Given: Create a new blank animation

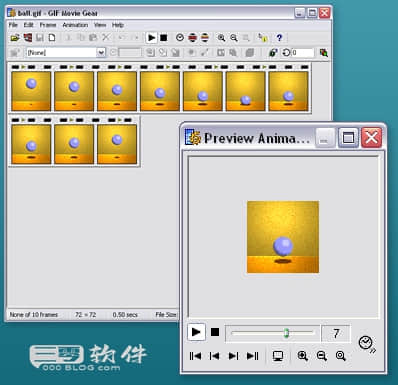Looking at the screenshot, I should pyautogui.click(x=52, y=38).
